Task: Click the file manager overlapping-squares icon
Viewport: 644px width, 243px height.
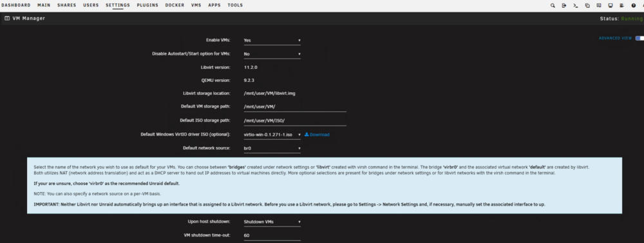Action: coord(587,5)
